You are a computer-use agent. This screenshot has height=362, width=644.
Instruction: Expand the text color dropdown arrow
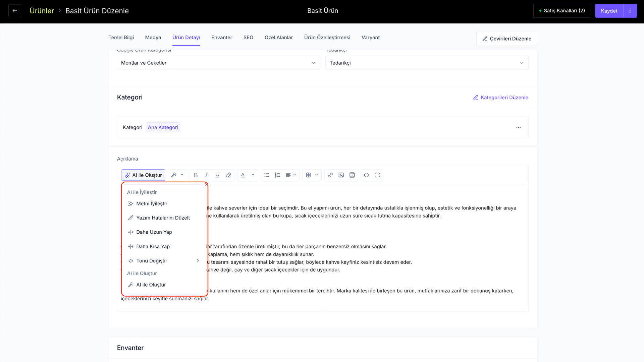pyautogui.click(x=253, y=175)
